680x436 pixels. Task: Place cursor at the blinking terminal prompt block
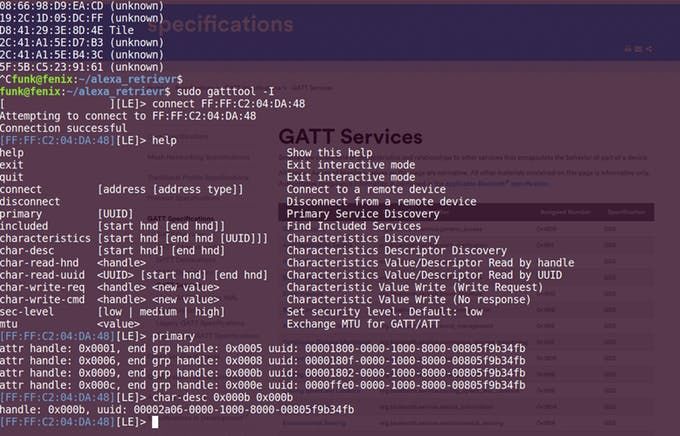[155, 422]
